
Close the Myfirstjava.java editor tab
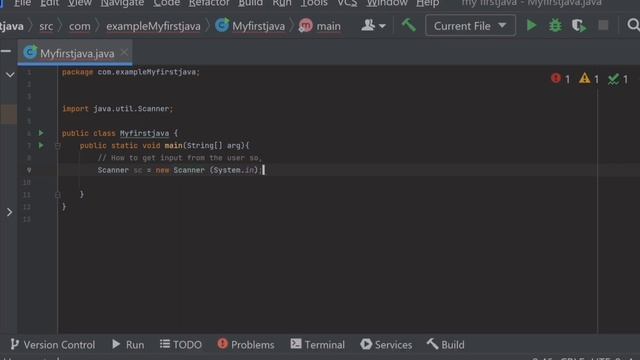[124, 53]
